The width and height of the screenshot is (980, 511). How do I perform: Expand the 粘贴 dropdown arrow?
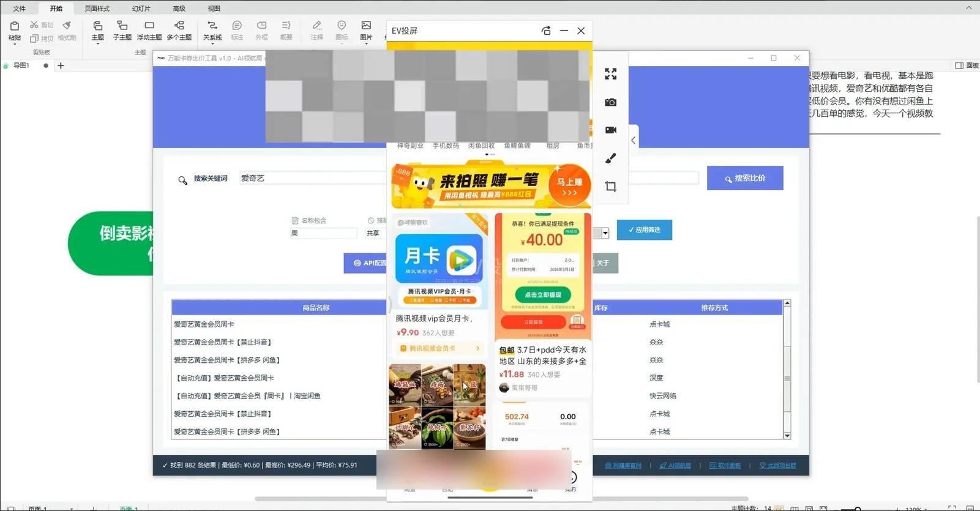15,45
